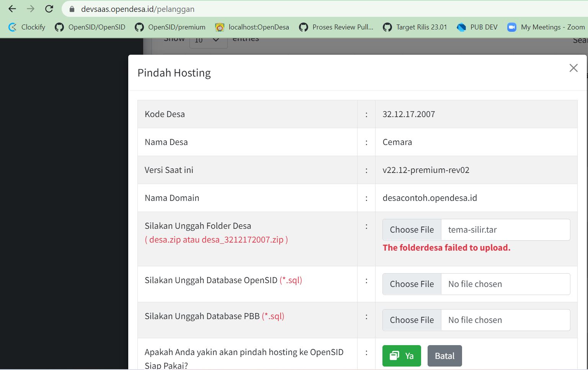Choose file for Folder Desa upload

[x=411, y=229]
